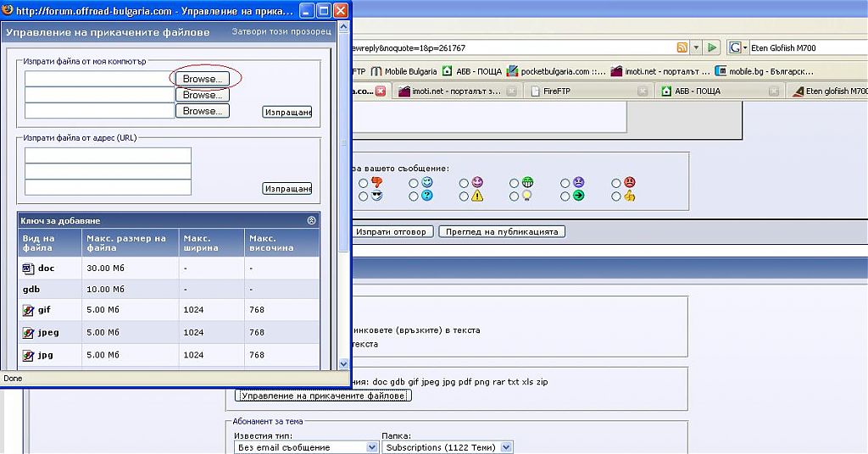Click the popup scrollbar up arrow
Image resolution: width=868 pixels, height=454 pixels.
click(x=344, y=26)
